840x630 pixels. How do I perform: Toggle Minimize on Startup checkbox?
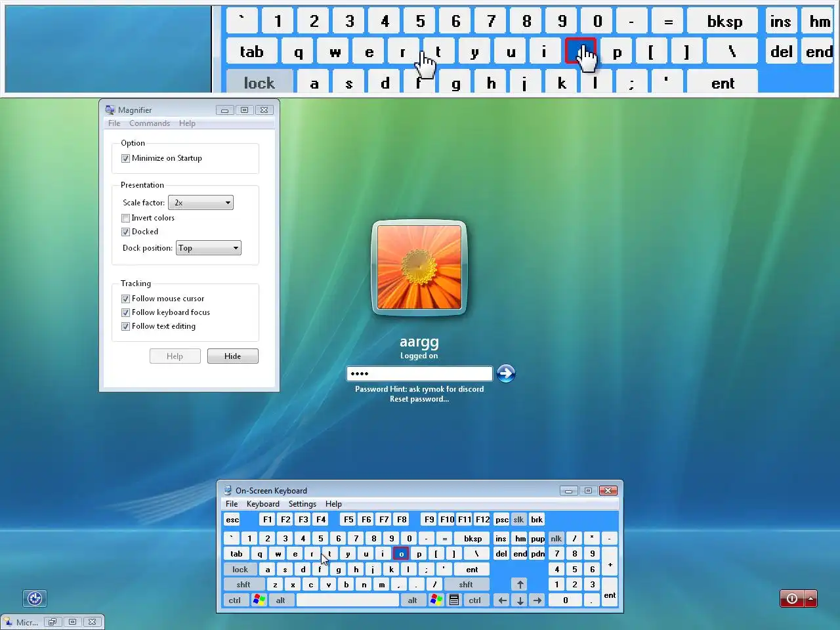125,158
